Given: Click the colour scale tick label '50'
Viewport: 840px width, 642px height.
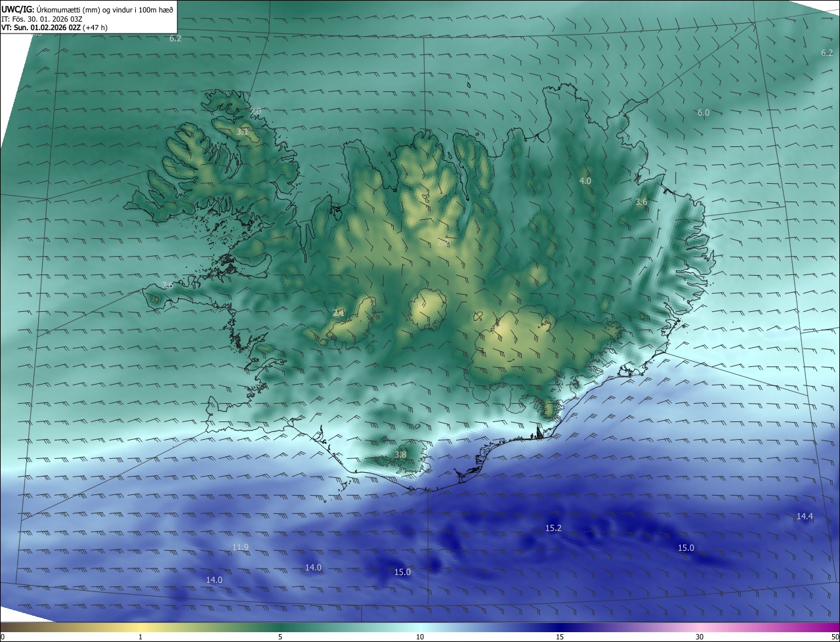Looking at the screenshot, I should click(835, 637).
